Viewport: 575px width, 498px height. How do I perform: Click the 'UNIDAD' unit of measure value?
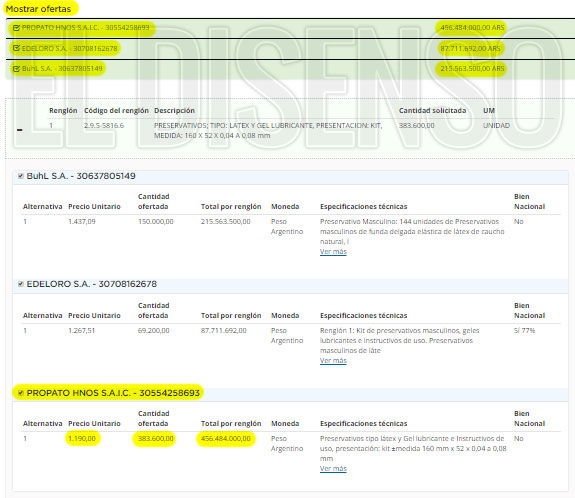tap(496, 125)
